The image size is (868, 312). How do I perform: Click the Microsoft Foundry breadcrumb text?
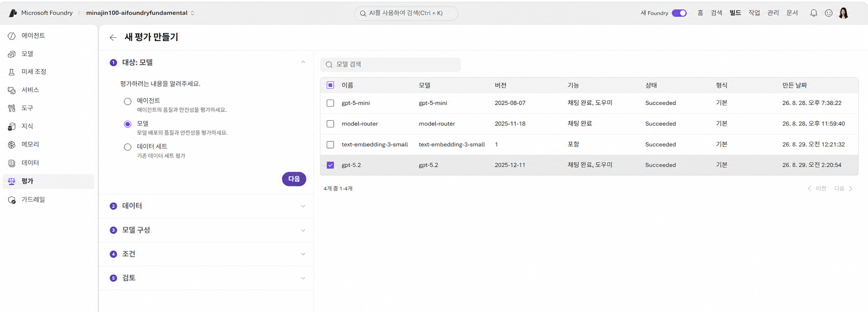pos(47,13)
